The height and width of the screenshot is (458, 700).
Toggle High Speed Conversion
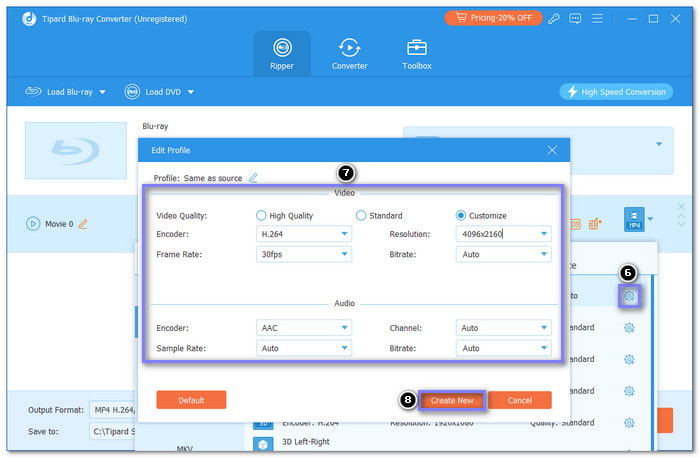coord(616,92)
